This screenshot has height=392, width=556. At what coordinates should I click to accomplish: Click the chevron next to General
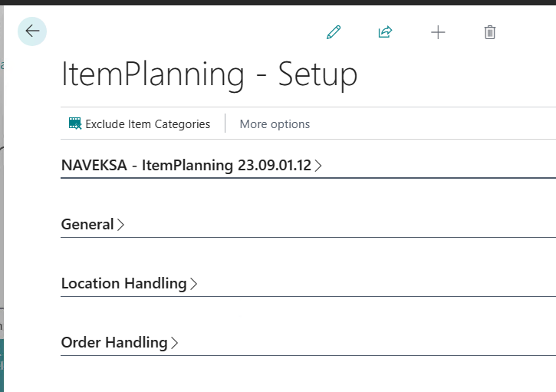pos(120,225)
